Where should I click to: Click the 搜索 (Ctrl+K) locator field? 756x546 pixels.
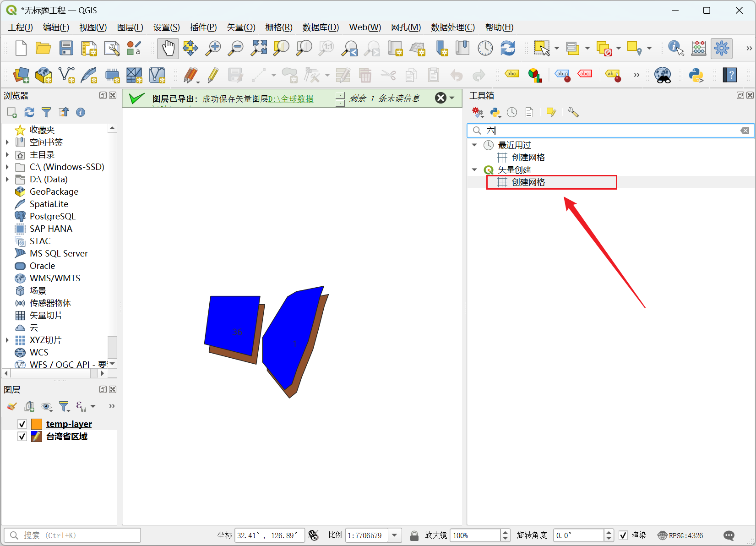(72, 535)
